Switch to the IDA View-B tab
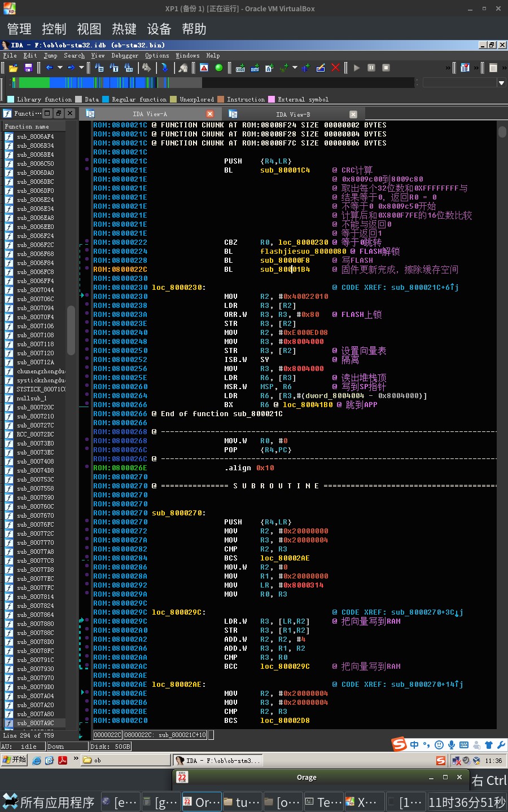The width and height of the screenshot is (508, 812). (x=293, y=114)
